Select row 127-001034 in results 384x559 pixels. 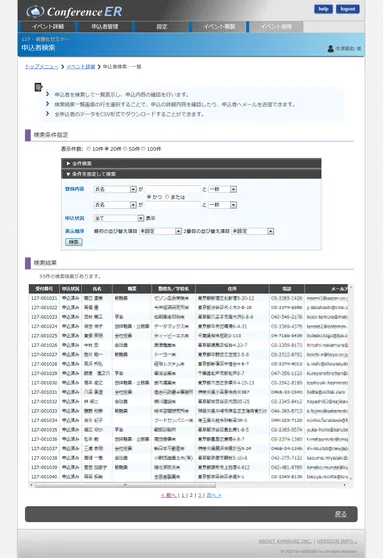[x=188, y=420]
